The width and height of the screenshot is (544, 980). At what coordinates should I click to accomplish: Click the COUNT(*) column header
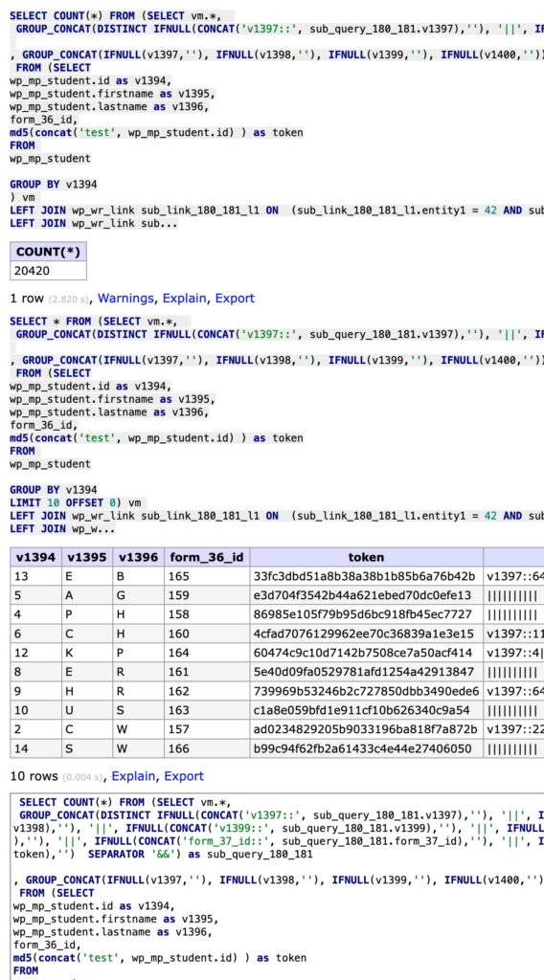48,252
